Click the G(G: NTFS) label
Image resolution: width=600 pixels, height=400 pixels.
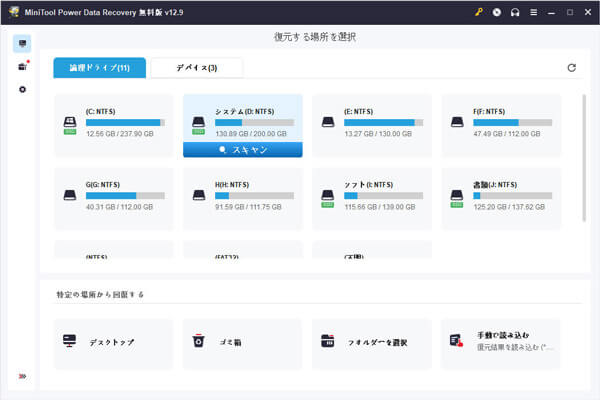(103, 184)
